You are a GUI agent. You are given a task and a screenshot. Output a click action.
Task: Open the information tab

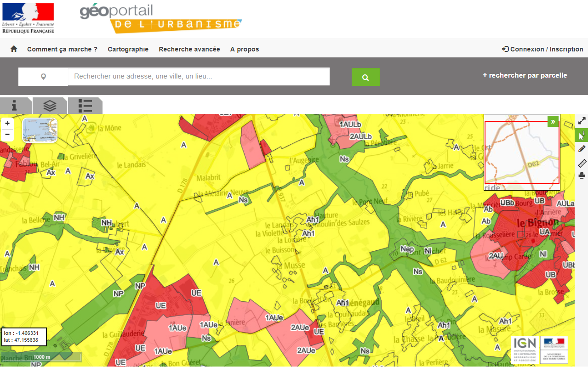tap(15, 106)
